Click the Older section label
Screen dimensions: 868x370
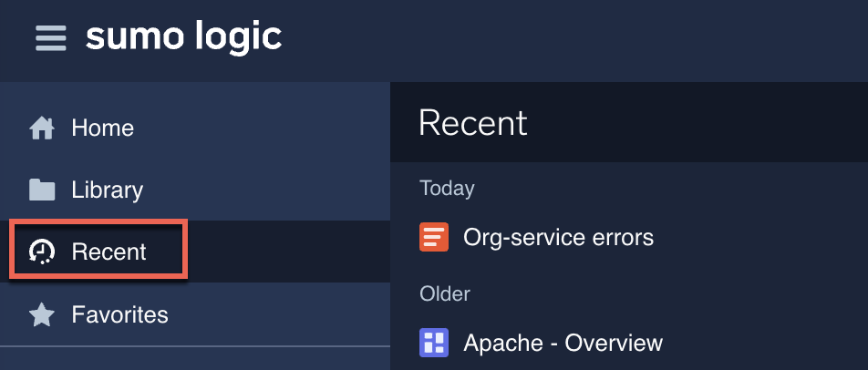444,293
